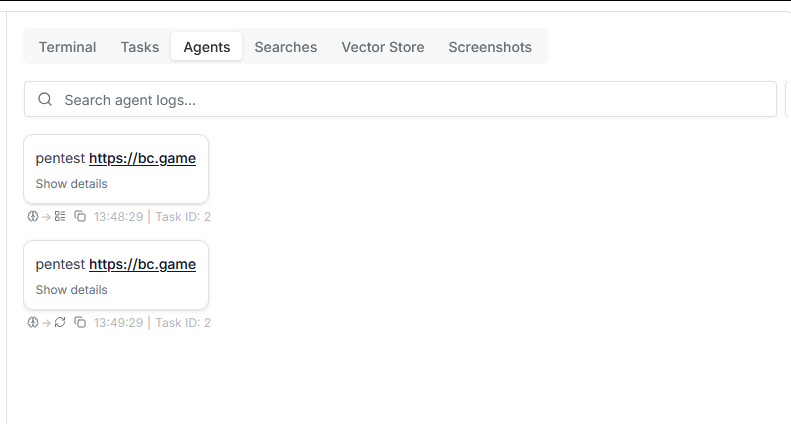Screen dimensions: 791x424
Task: Open the Tasks tab
Action: [x=140, y=47]
